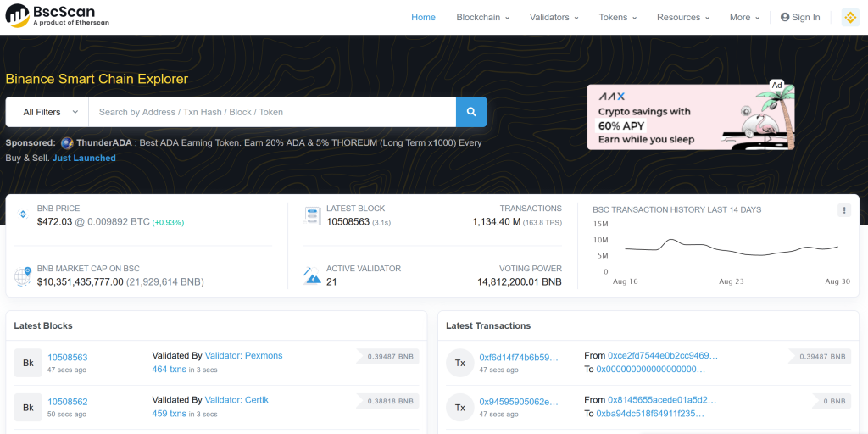The image size is (868, 434).
Task: Open the AAX crypto savings ad banner
Action: [x=691, y=117]
